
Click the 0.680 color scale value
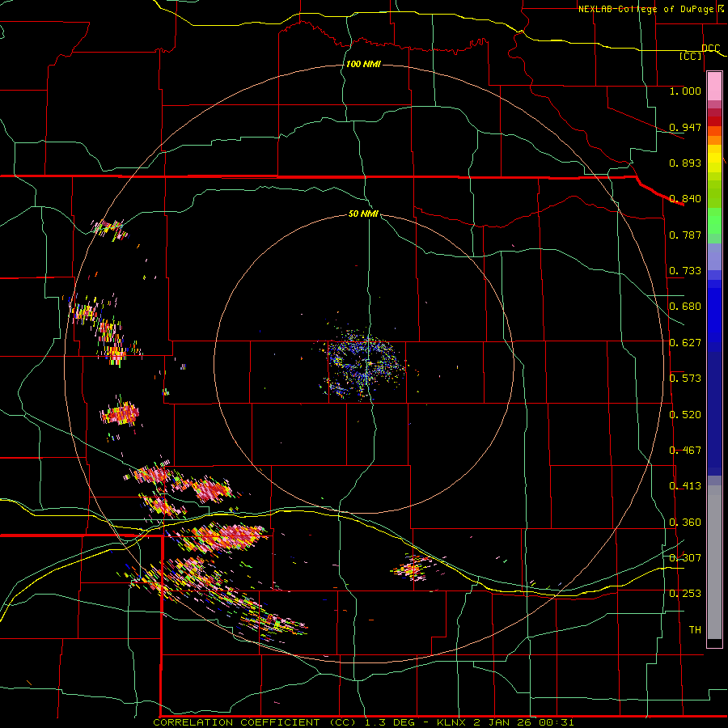(685, 307)
